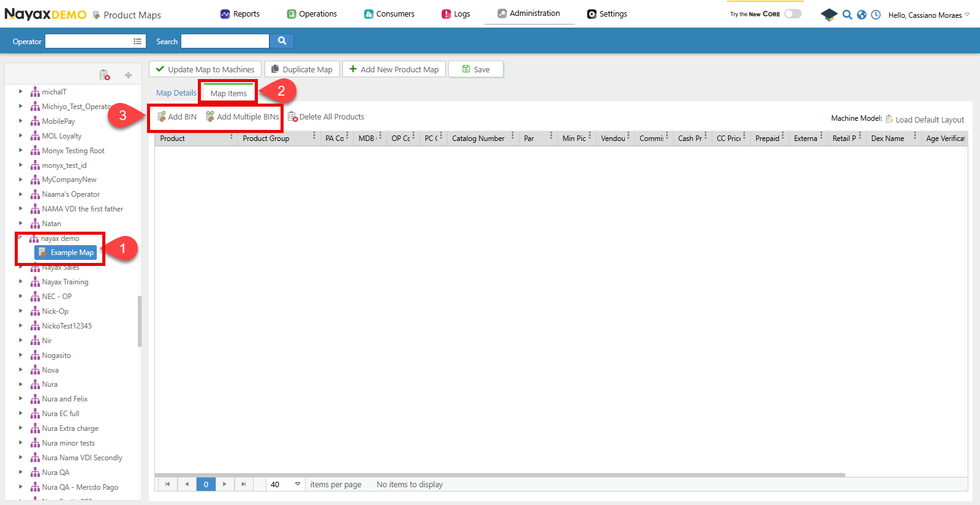Go to first page in pager

167,484
